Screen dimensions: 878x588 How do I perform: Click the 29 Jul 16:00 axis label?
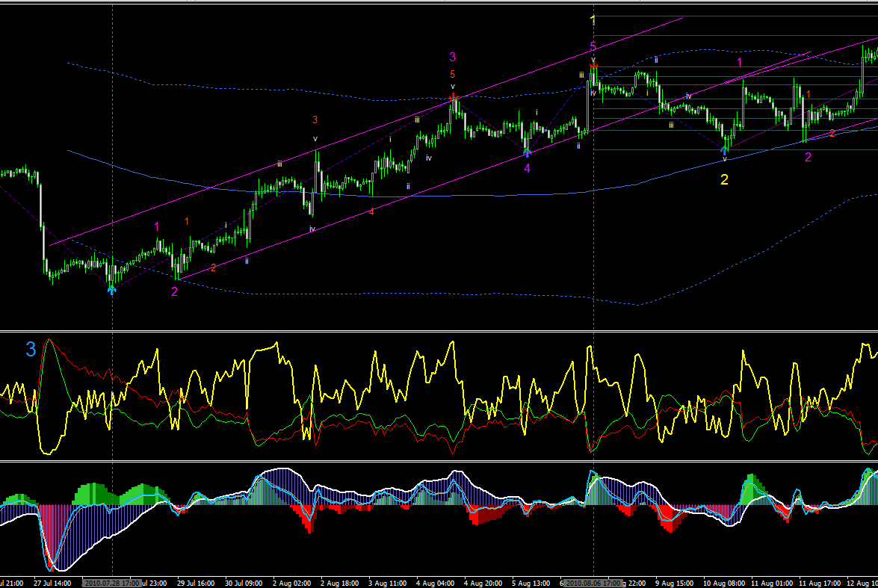pos(196,583)
